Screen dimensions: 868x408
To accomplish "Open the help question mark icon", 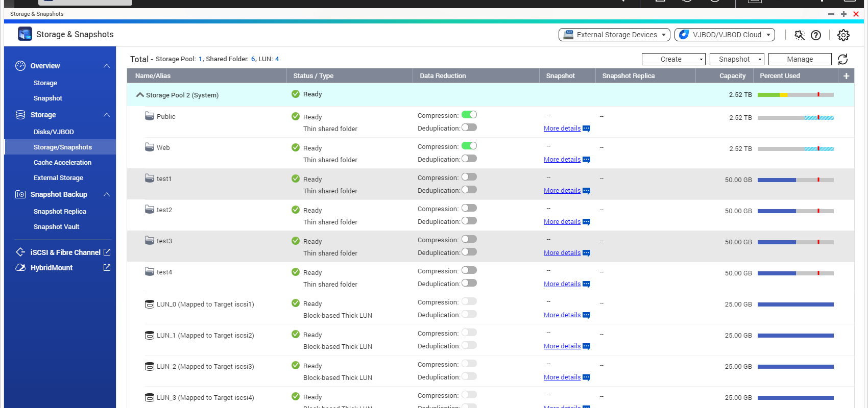I will 816,35.
